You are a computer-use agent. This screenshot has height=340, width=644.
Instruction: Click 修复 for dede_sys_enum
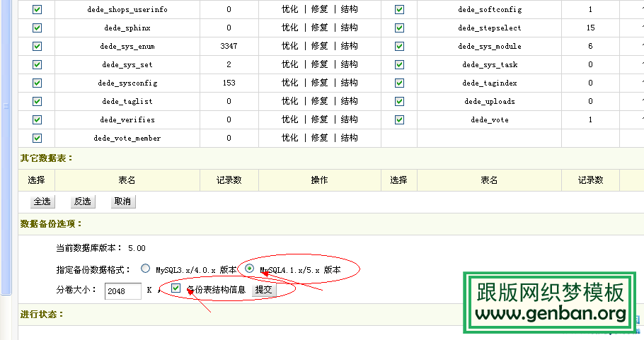(320, 46)
